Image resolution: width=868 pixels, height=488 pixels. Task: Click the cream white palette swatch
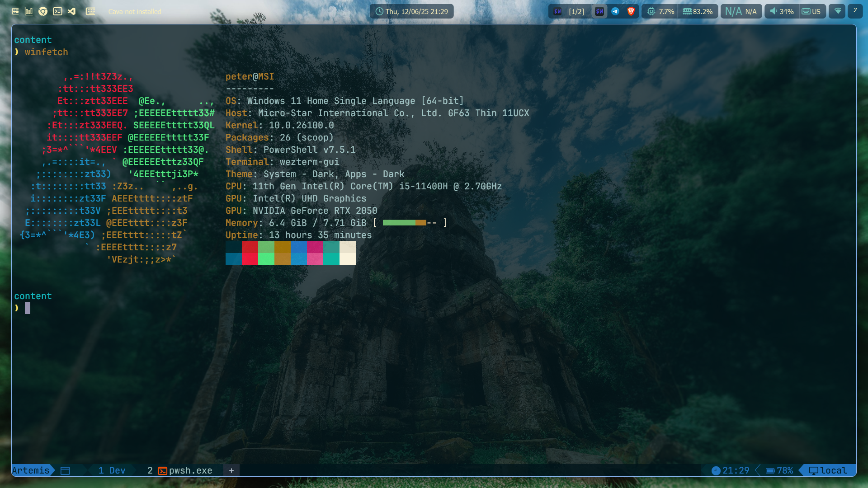(x=348, y=259)
